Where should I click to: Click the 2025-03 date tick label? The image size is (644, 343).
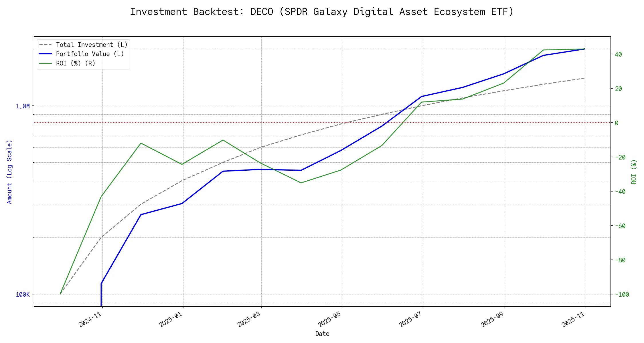(249, 319)
